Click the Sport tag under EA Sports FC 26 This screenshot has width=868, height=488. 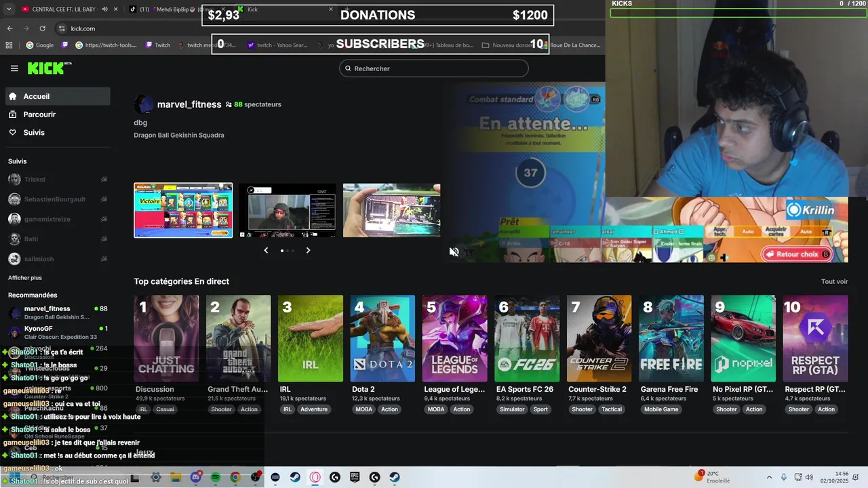(x=540, y=409)
